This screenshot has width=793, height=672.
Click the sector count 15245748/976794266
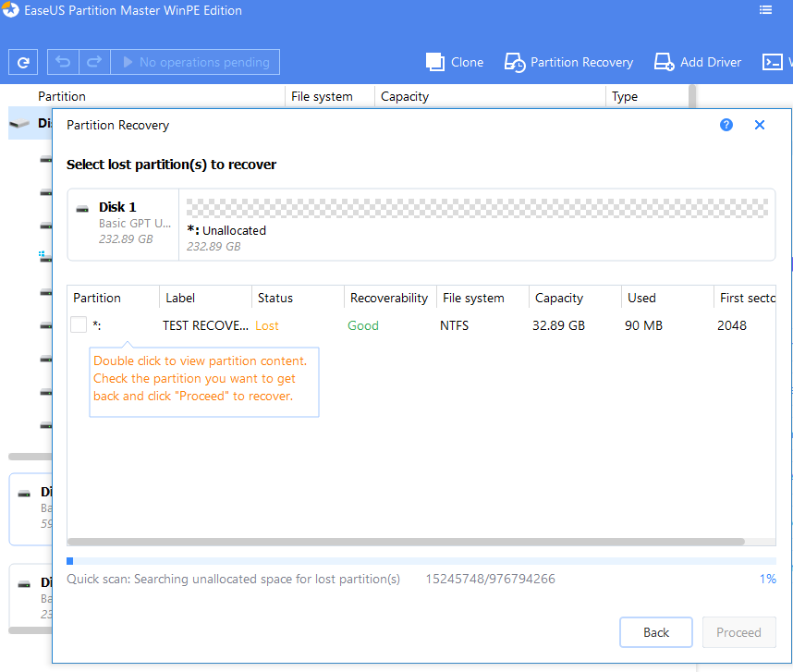coord(490,579)
